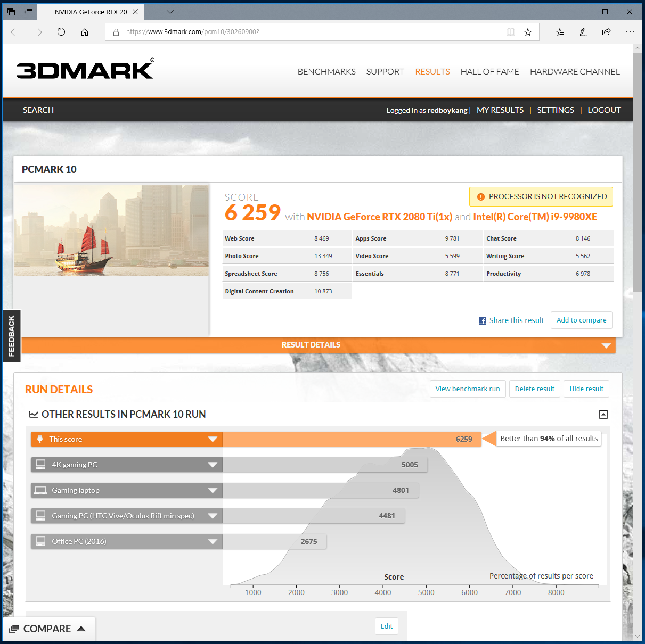Click Search in the dark nav bar
Image resolution: width=645 pixels, height=644 pixels.
(38, 110)
